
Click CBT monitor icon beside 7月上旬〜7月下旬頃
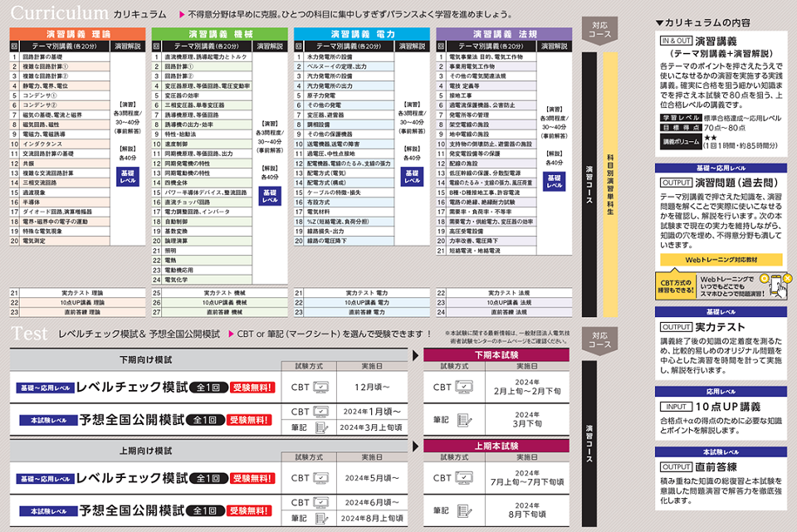pos(462,477)
